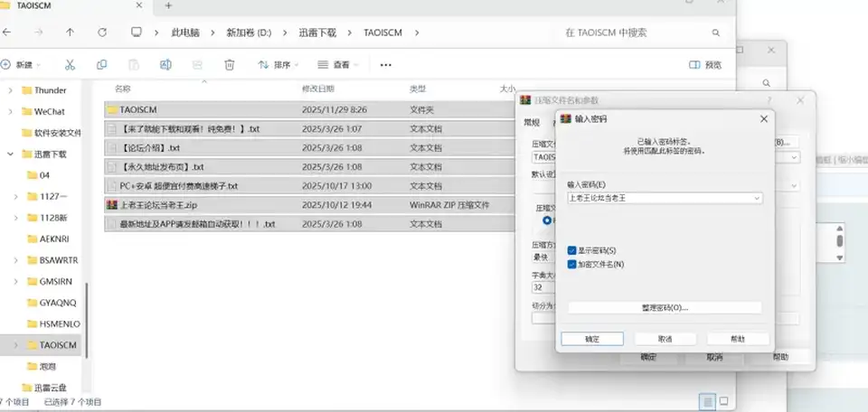
Task: Click the monitor icon in address bar
Action: click(x=137, y=33)
